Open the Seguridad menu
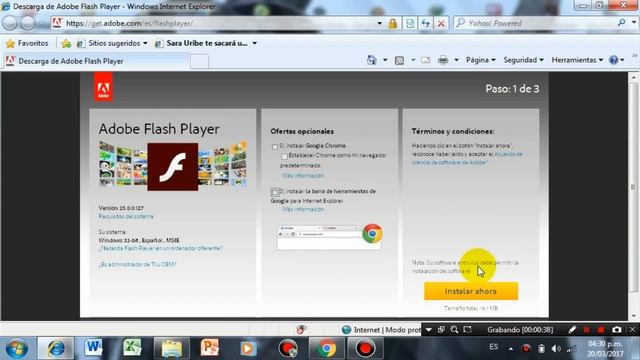640x360 pixels. (x=523, y=60)
